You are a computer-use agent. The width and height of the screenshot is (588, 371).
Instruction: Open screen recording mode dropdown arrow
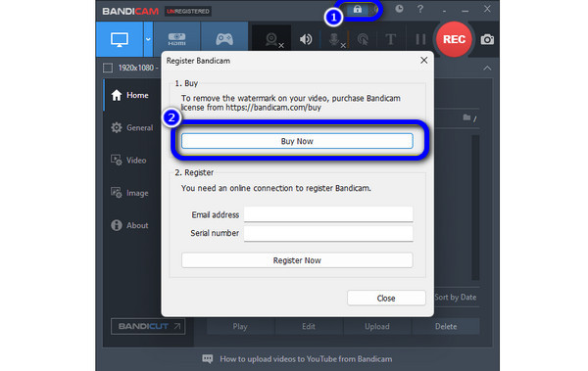coord(148,39)
